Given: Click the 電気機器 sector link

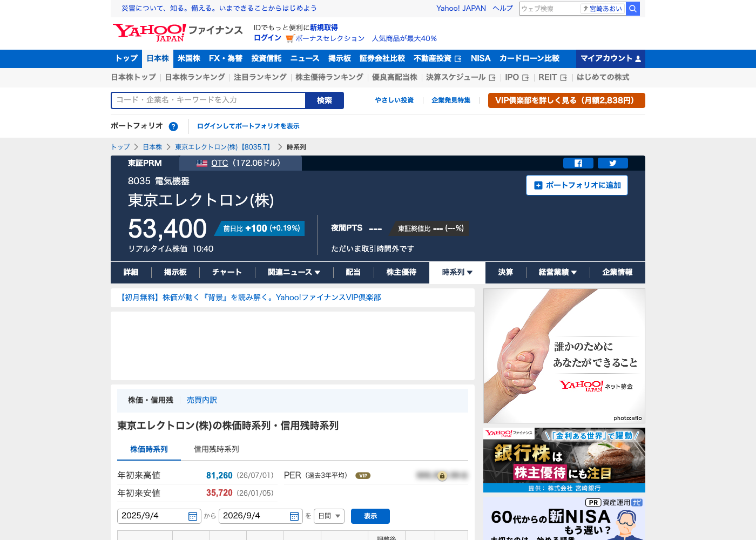Looking at the screenshot, I should [172, 181].
